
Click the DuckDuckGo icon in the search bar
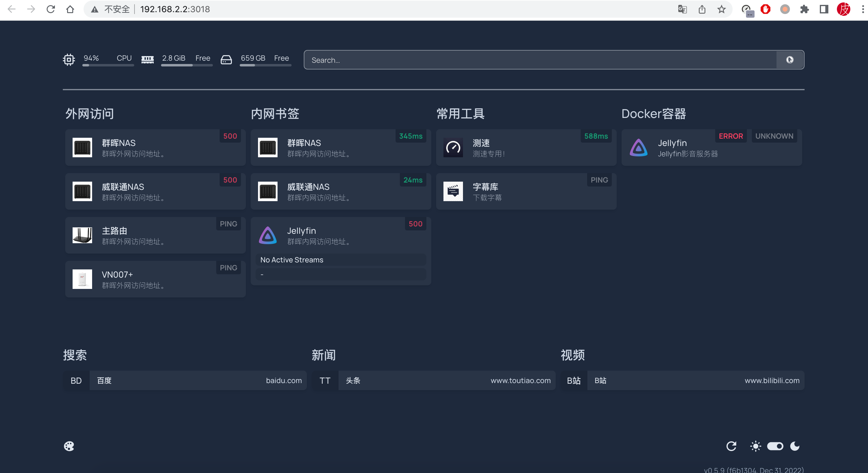pyautogui.click(x=790, y=60)
